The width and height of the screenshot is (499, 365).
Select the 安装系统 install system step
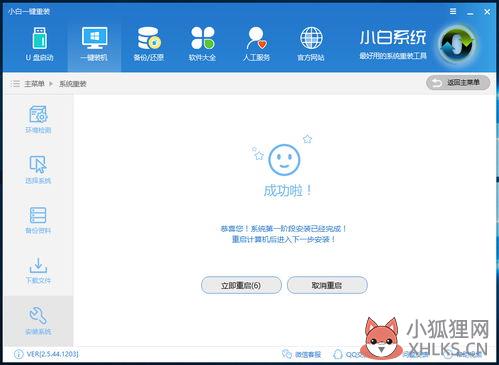[38, 321]
